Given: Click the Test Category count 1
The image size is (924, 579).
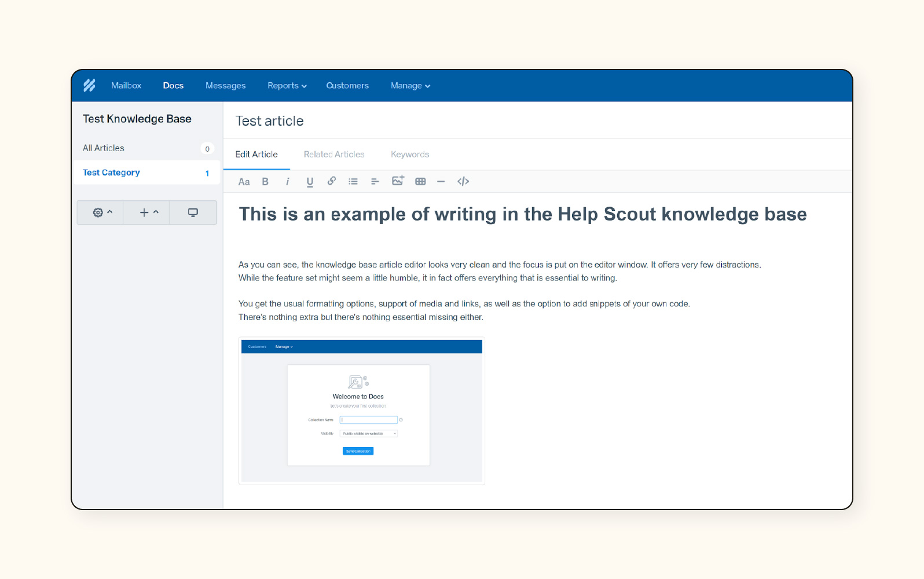Looking at the screenshot, I should 207,173.
